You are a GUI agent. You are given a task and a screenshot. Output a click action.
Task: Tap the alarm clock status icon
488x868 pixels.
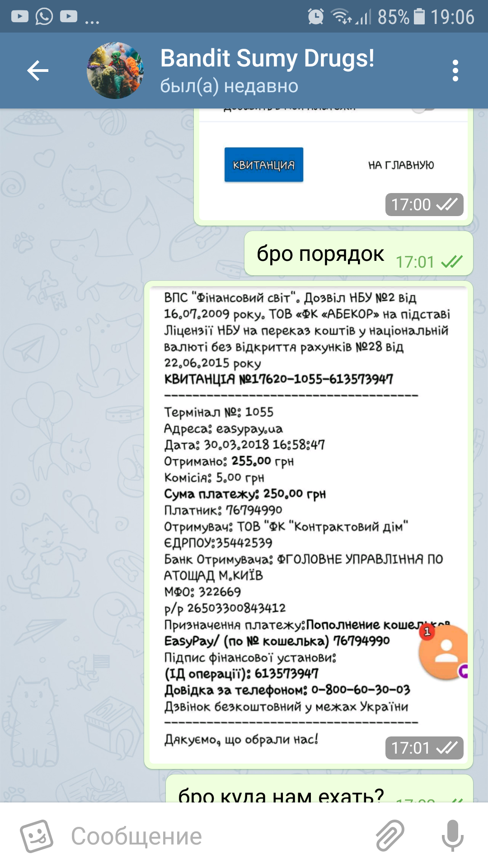315,17
